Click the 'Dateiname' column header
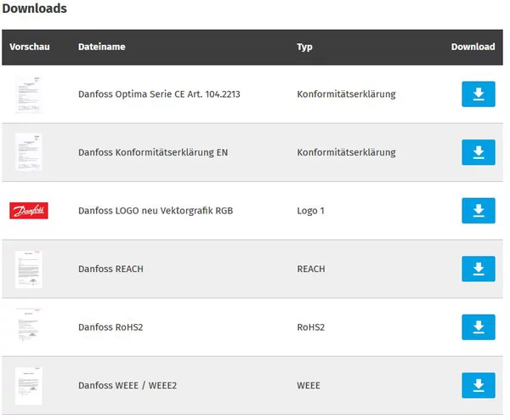Screen dimensions: 510x420 coord(102,47)
